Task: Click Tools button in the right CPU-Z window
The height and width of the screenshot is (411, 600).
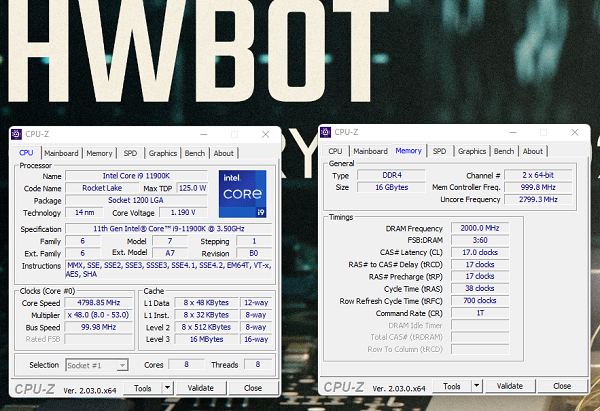Action: 452,386
